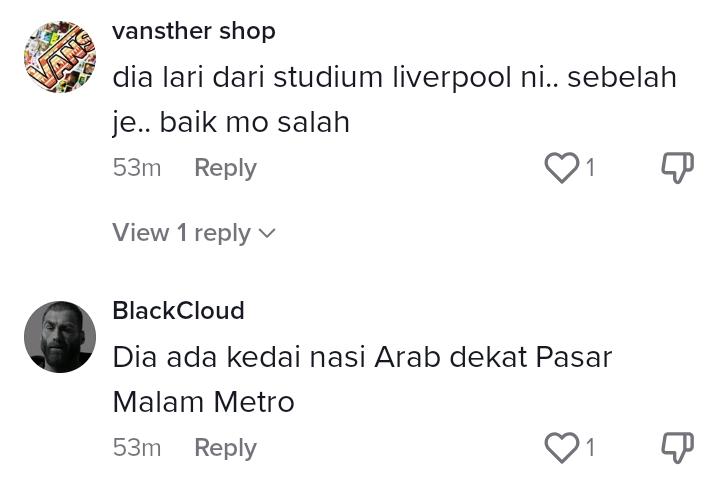720x485 pixels.
Task: Reply to BlackCloud's comment
Action: (225, 448)
